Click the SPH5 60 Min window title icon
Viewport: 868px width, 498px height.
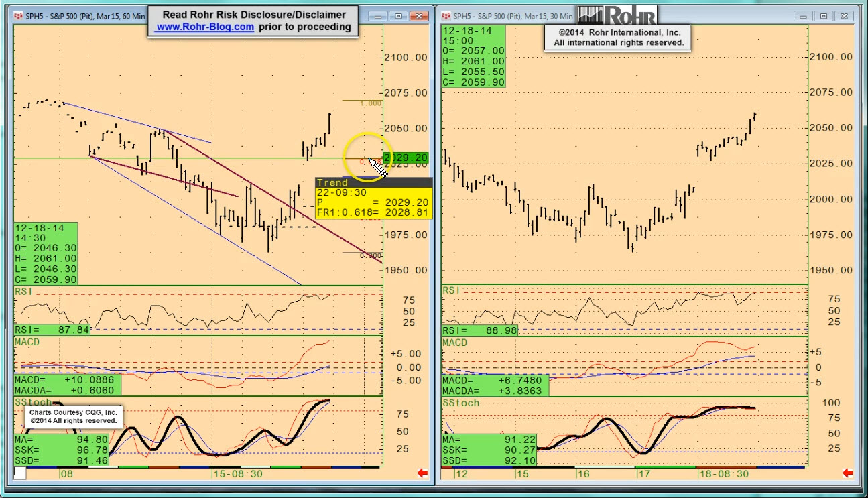point(18,16)
